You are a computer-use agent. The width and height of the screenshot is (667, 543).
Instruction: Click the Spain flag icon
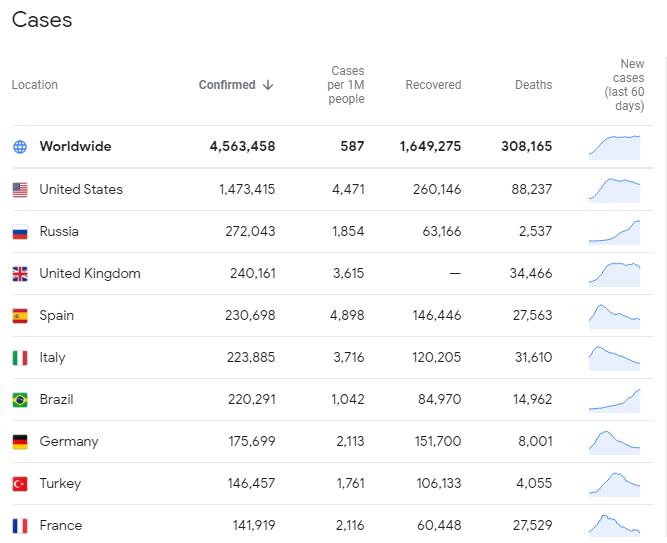(x=20, y=316)
